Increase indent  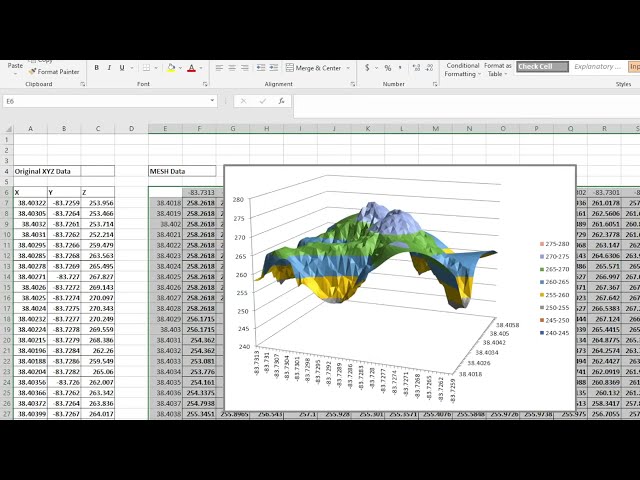pos(274,68)
